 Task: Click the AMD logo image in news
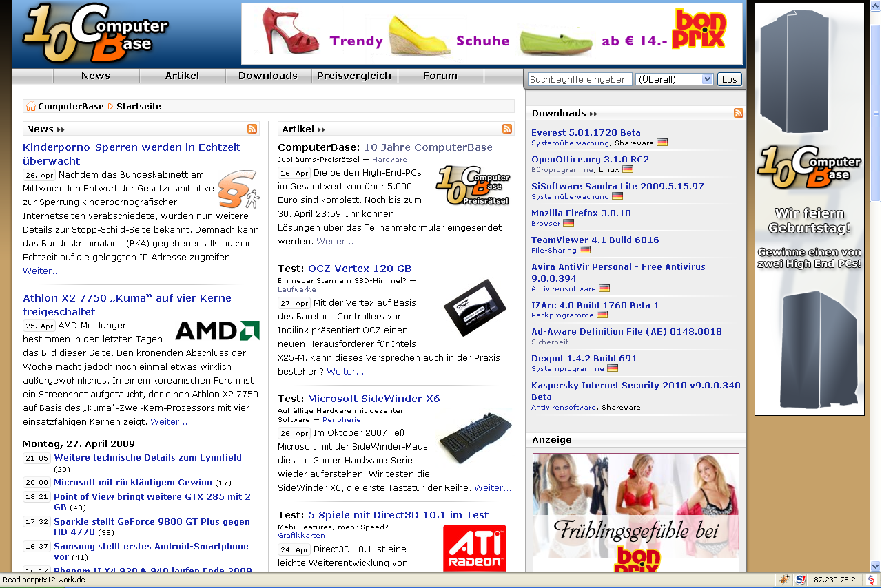(218, 330)
